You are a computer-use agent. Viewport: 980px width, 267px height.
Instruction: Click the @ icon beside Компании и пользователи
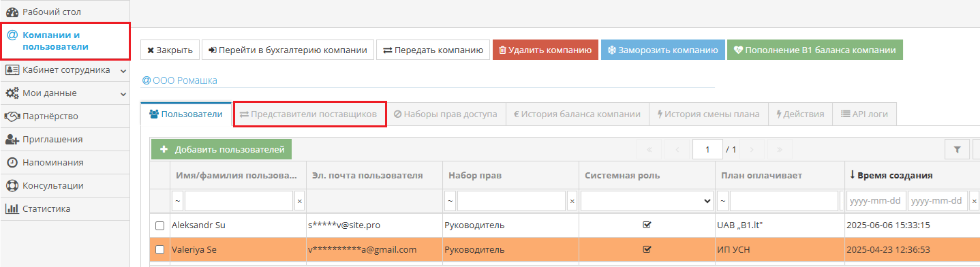coord(12,35)
